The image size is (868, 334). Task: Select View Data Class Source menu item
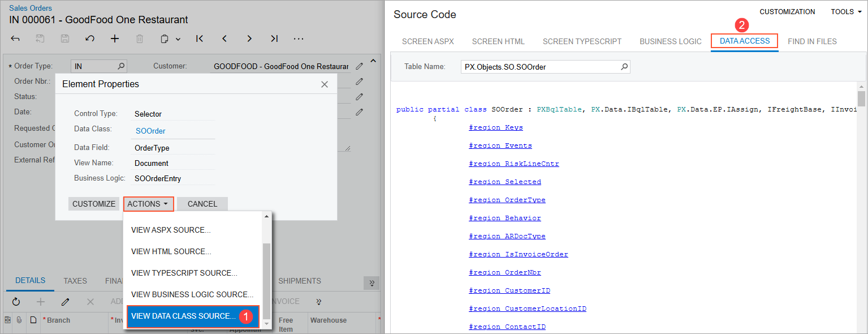(183, 316)
